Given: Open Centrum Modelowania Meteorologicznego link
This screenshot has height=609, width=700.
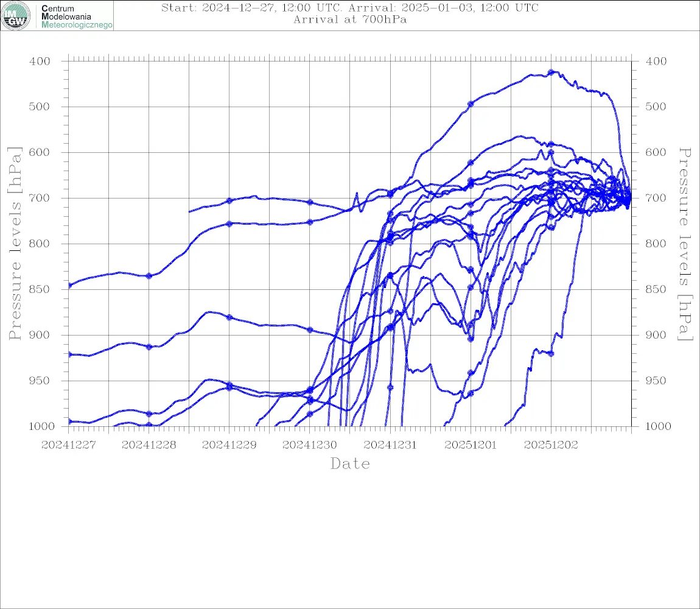Looking at the screenshot, I should coord(76,16).
